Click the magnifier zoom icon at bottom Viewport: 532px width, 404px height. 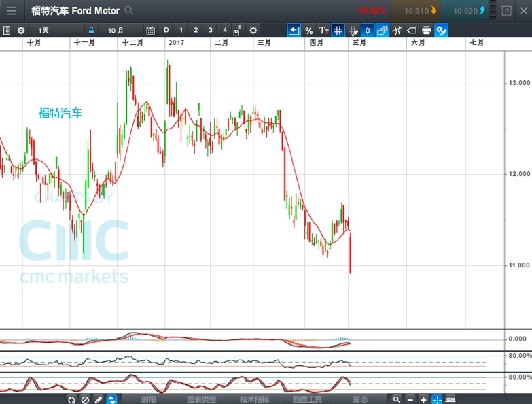pos(396,399)
